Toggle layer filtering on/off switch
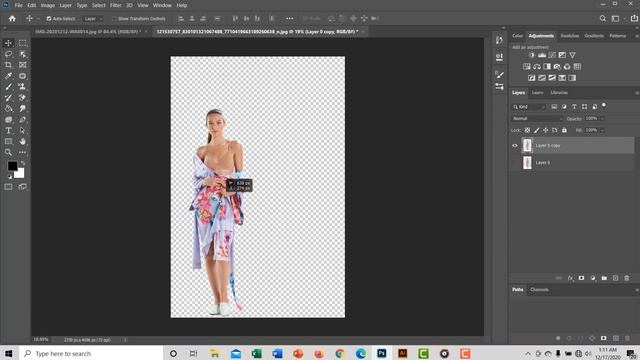This screenshot has width=640, height=360. click(604, 106)
